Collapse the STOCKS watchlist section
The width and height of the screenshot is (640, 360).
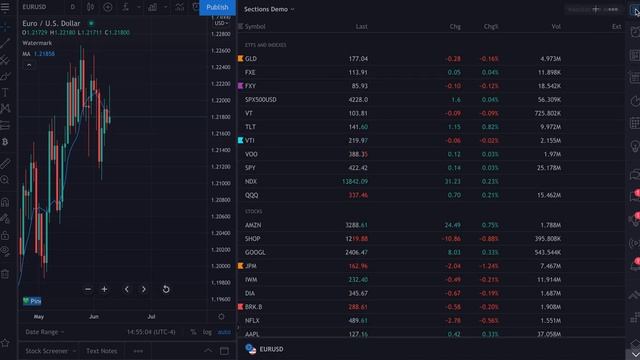(x=253, y=211)
